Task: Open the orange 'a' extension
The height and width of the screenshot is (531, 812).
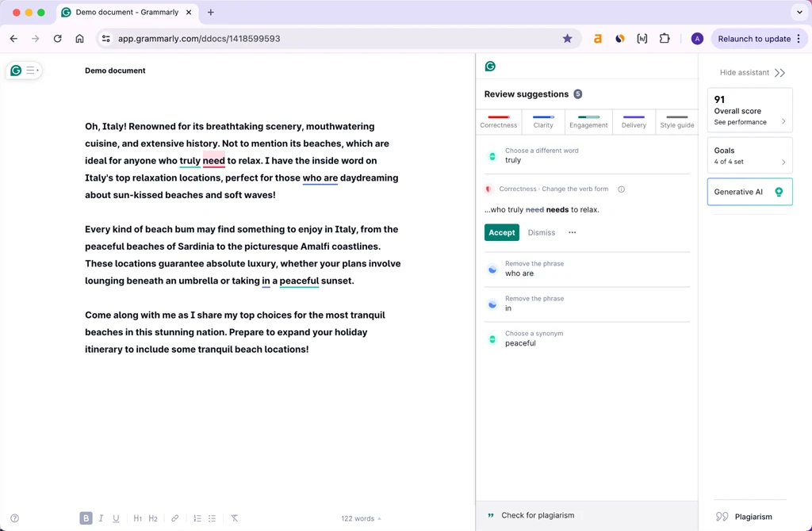Action: click(x=598, y=39)
